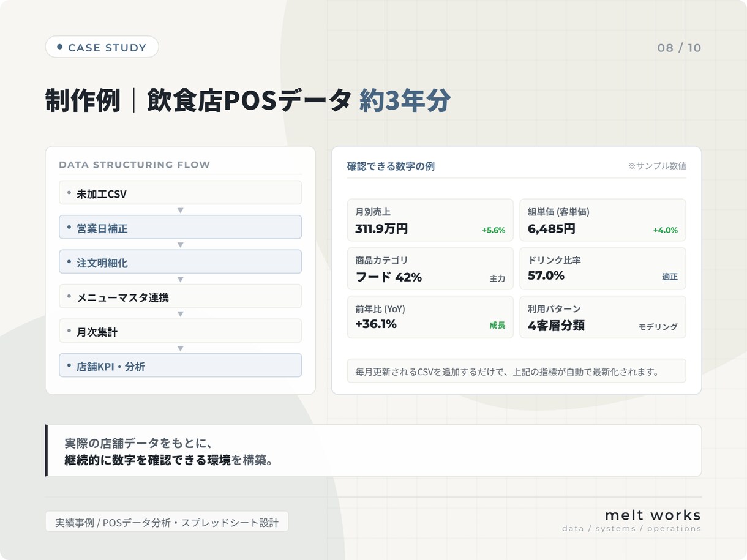The width and height of the screenshot is (747, 560).
Task: Click the +4.0% change label
Action: point(666,230)
